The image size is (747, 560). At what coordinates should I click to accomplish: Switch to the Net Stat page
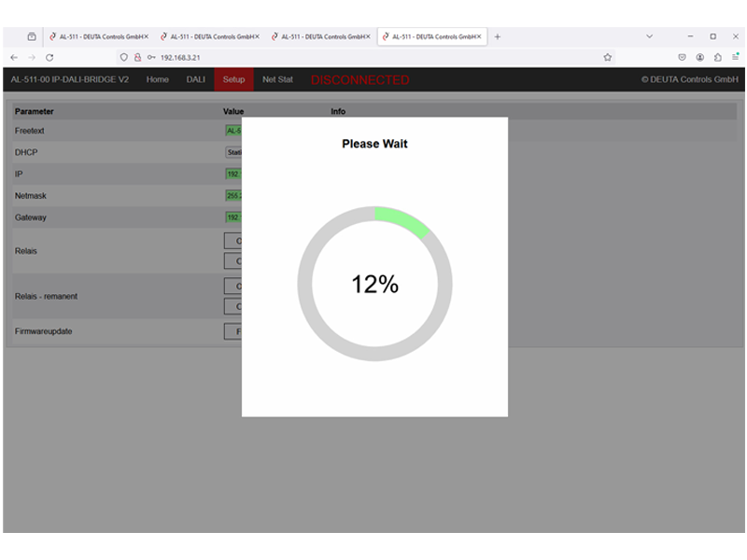point(277,79)
